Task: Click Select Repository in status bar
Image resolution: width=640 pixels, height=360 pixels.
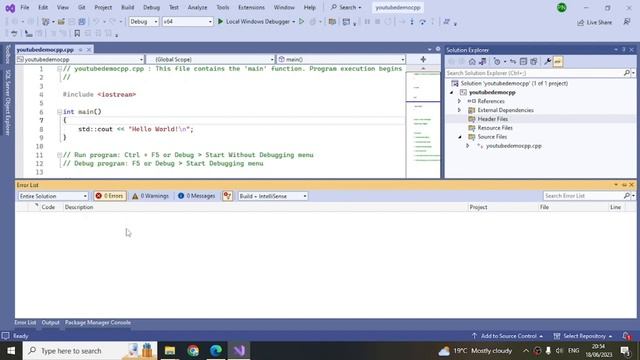Action: [x=583, y=336]
